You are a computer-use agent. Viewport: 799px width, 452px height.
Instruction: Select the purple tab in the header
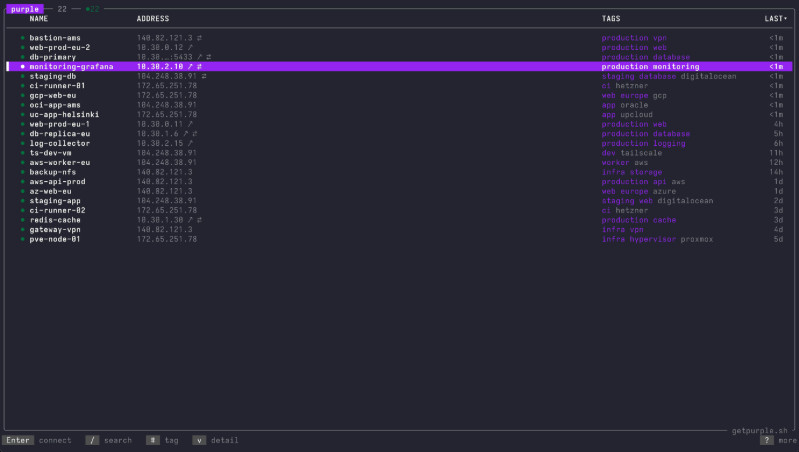(25, 9)
